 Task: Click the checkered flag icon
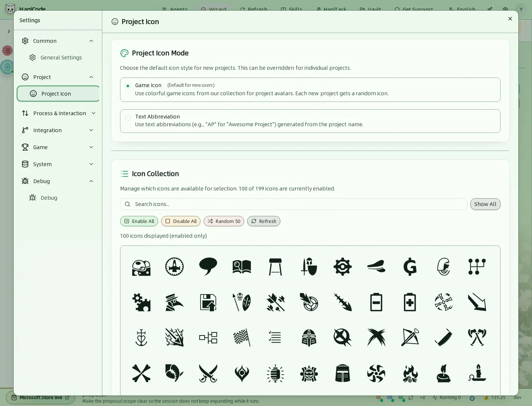tap(242, 337)
